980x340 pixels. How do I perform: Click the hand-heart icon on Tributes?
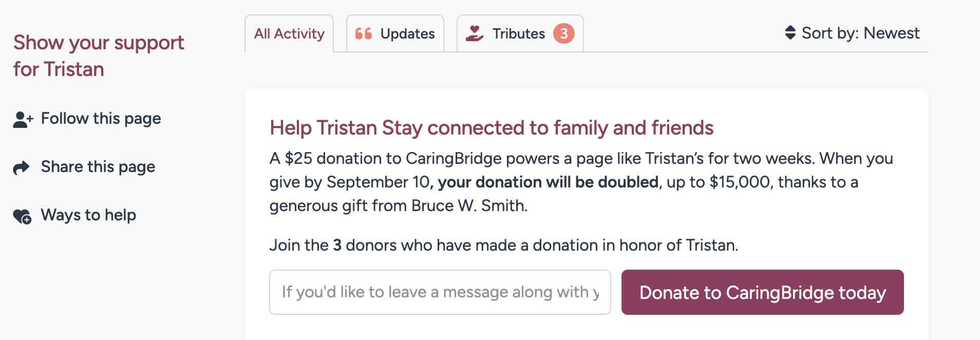(x=474, y=34)
